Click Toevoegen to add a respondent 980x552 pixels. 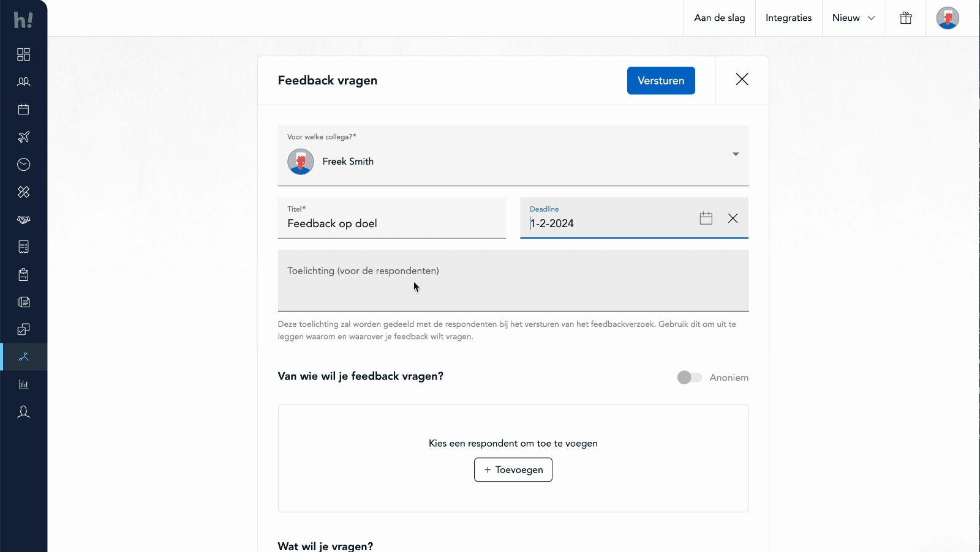(x=513, y=470)
